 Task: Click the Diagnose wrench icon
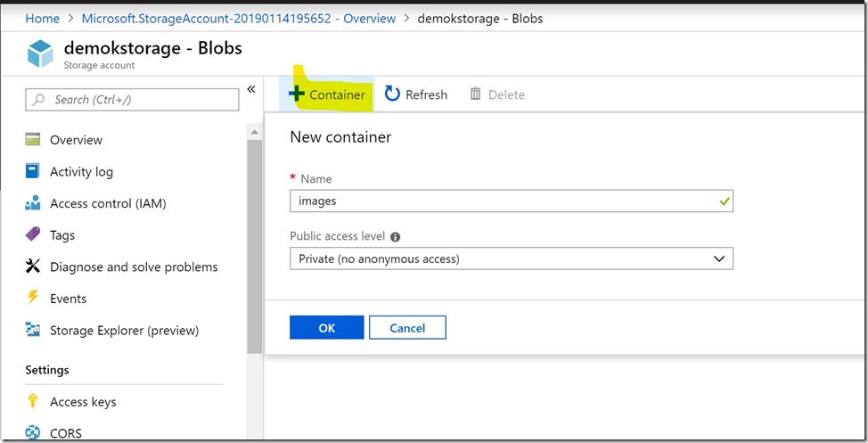pyautogui.click(x=33, y=267)
